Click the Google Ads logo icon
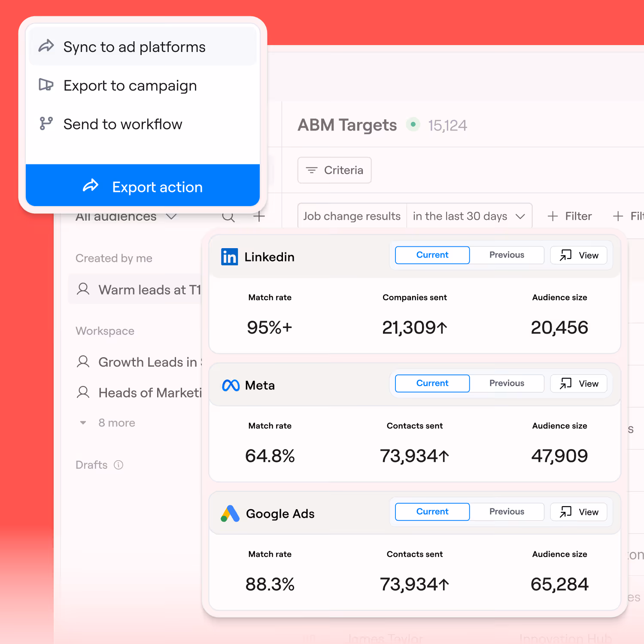This screenshot has width=644, height=644. [x=231, y=513]
